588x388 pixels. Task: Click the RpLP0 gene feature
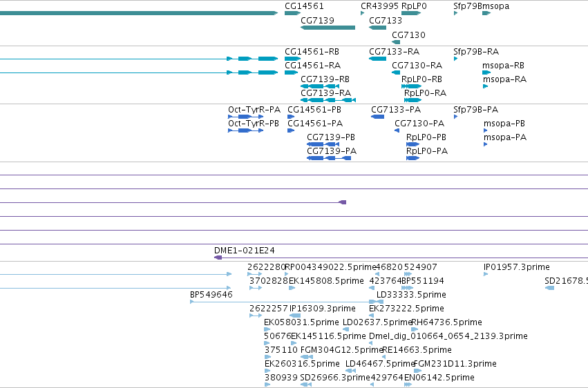pyautogui.click(x=411, y=13)
